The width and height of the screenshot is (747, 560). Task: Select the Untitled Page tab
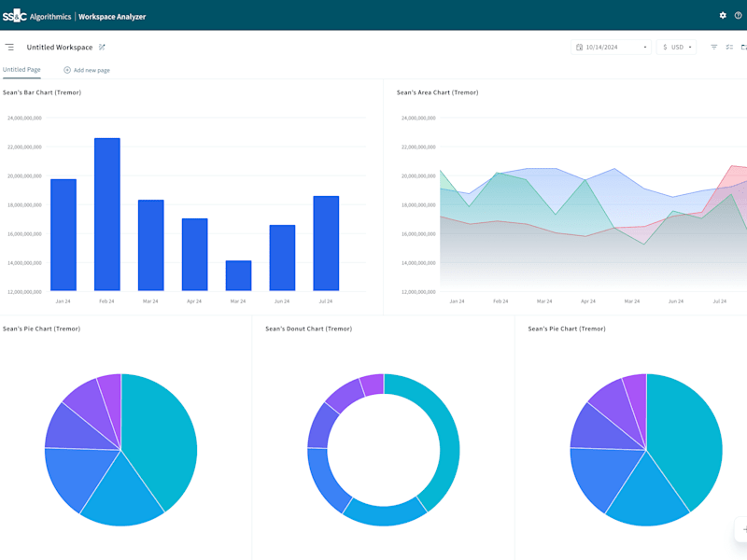pyautogui.click(x=21, y=69)
